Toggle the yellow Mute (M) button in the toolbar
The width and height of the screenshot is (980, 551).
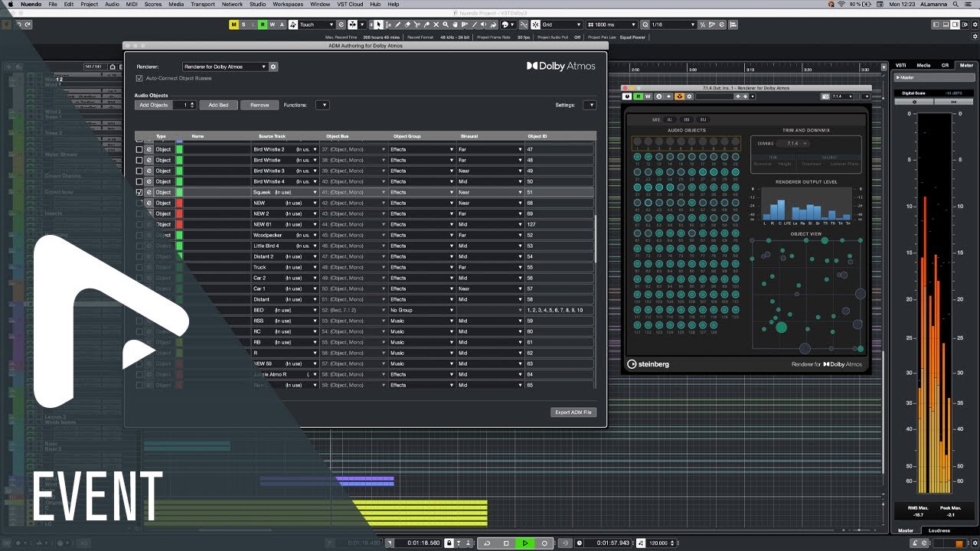234,24
